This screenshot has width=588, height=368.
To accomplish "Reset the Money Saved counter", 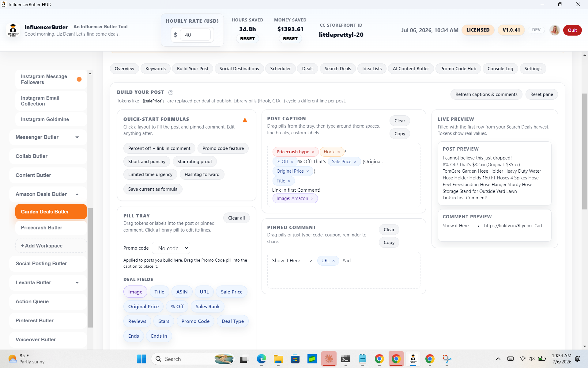I will [290, 39].
